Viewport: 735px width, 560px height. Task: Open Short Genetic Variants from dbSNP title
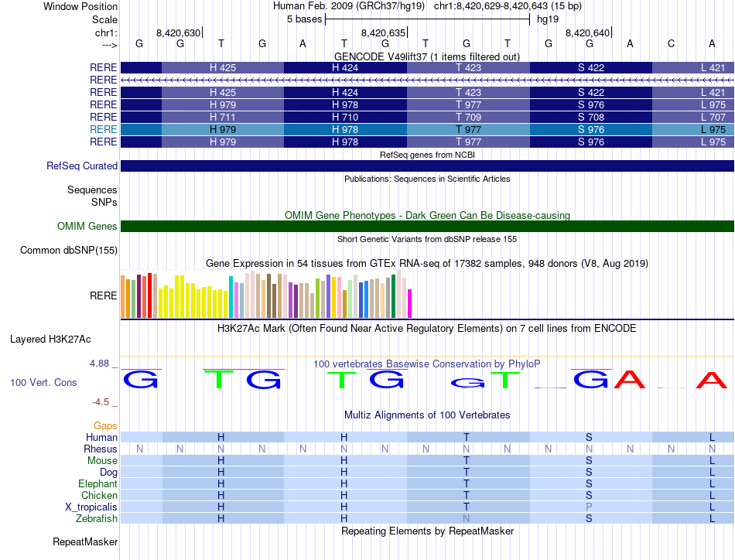[x=427, y=239]
